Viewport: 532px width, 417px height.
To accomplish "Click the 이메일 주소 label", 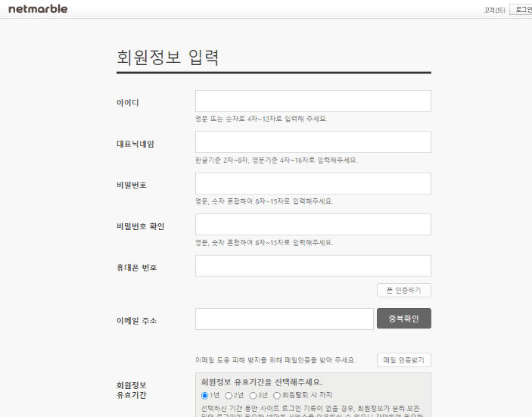I will [x=137, y=321].
